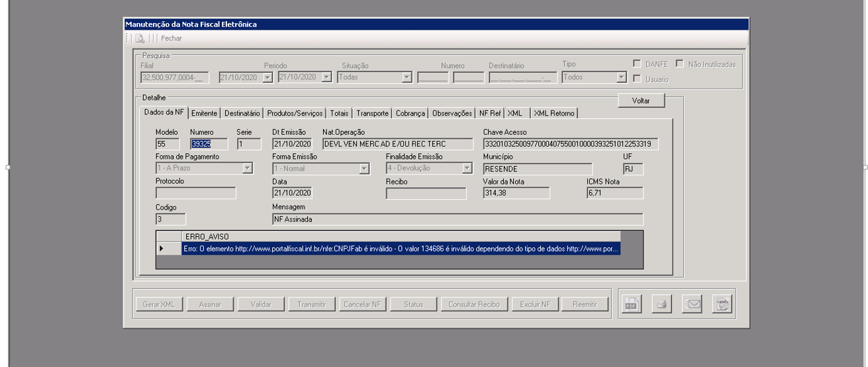Send the NF by email icon
Viewport: 868px width, 367px height.
(x=691, y=304)
